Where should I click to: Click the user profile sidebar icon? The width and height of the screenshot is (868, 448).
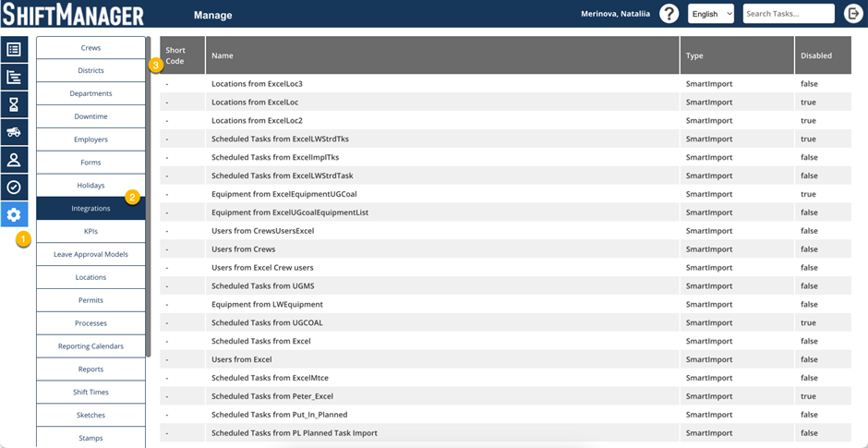coord(14,159)
